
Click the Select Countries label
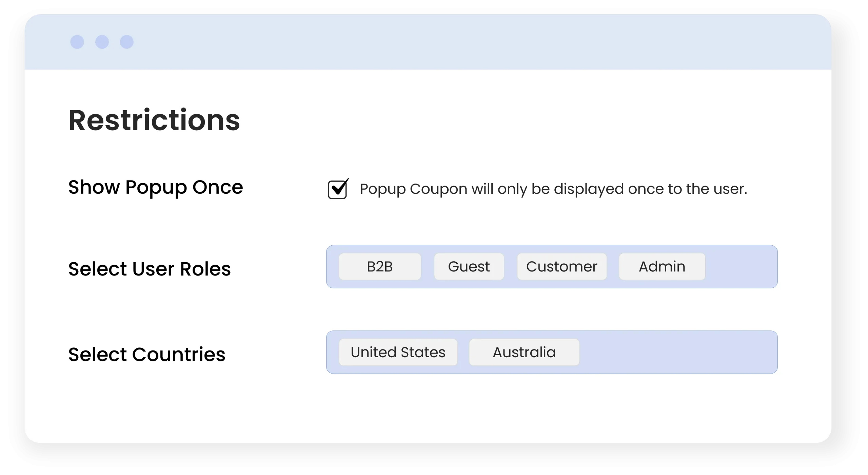click(x=147, y=355)
